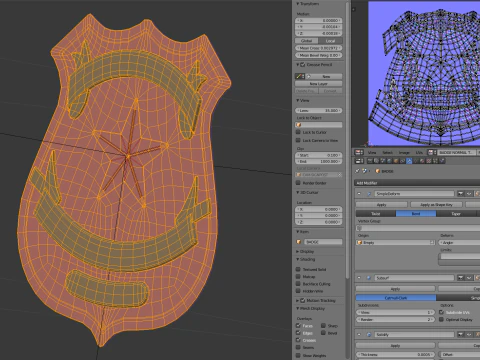Click Apply button on Subsurf modifier
This screenshot has width=480, height=360.
pyautogui.click(x=395, y=289)
